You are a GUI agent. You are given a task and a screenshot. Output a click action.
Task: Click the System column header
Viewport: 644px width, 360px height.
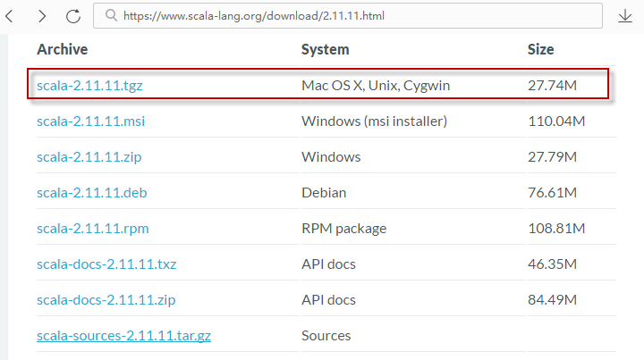click(325, 49)
